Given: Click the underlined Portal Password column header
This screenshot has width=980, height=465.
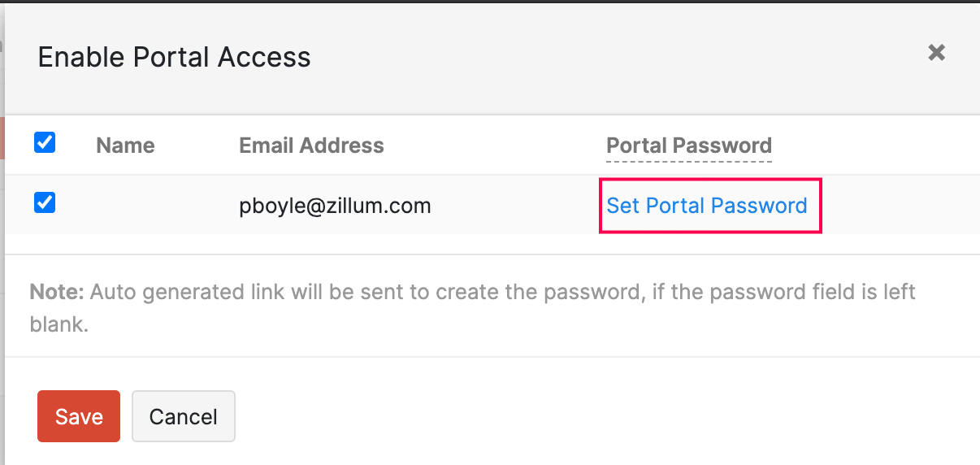Looking at the screenshot, I should (689, 146).
